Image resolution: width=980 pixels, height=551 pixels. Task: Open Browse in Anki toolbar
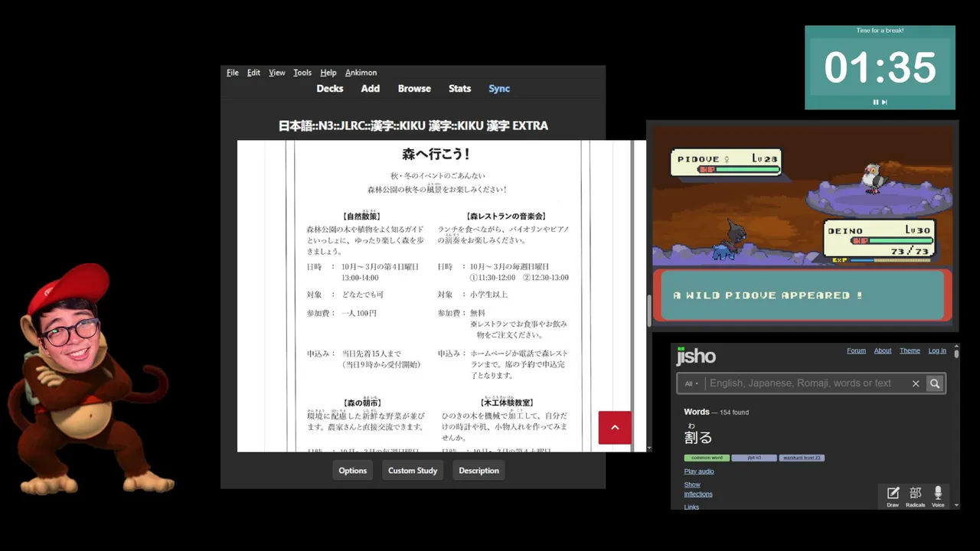414,89
